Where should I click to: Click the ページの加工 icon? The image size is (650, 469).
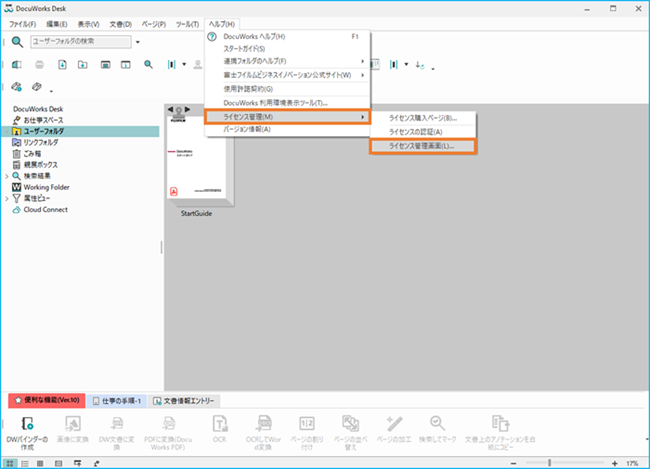click(x=394, y=424)
